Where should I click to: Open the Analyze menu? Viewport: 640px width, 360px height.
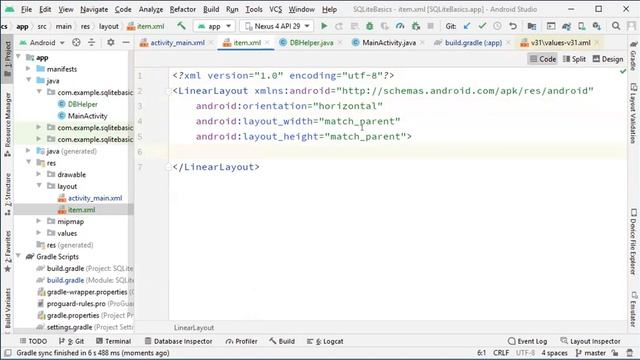(151, 9)
